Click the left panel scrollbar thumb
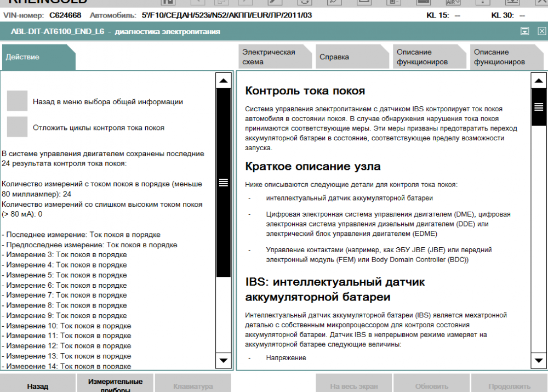Viewport: 548px width, 392px height. click(x=224, y=183)
